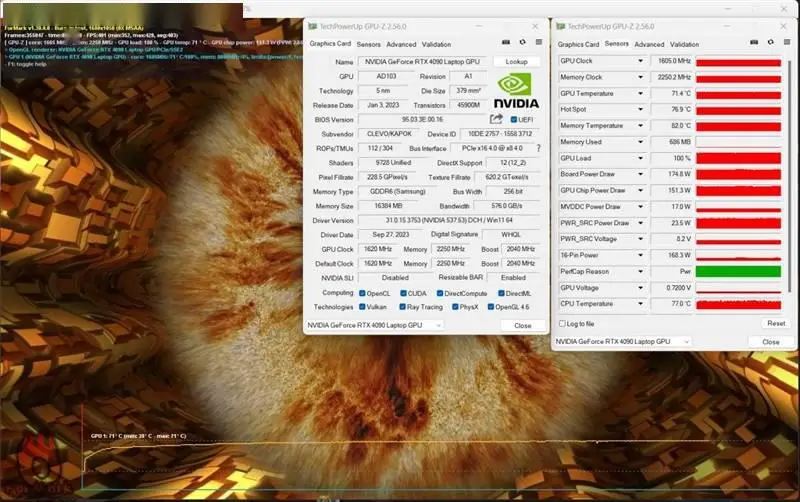Open the GPU Clock sensor dropdown

pos(641,61)
